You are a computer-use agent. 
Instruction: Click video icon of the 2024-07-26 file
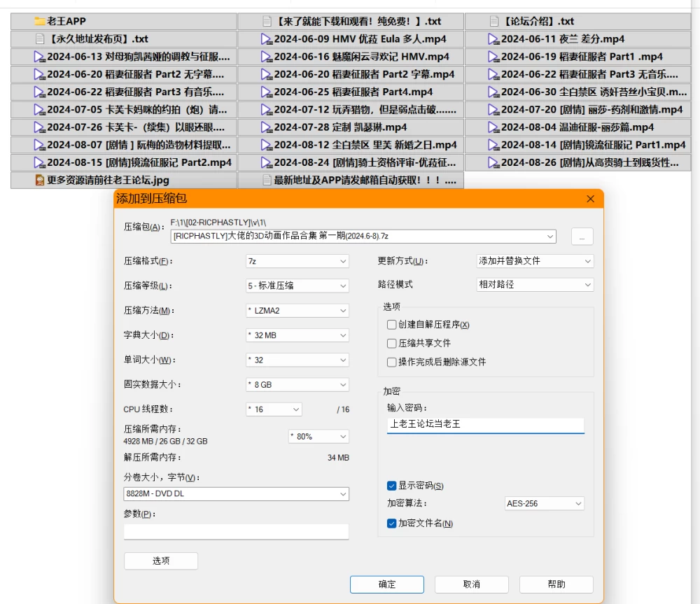coord(40,127)
